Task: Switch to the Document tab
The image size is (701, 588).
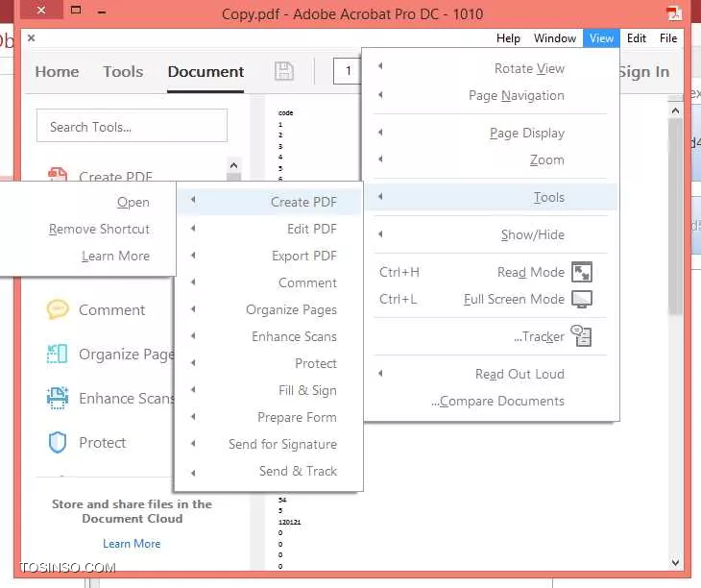Action: point(205,71)
